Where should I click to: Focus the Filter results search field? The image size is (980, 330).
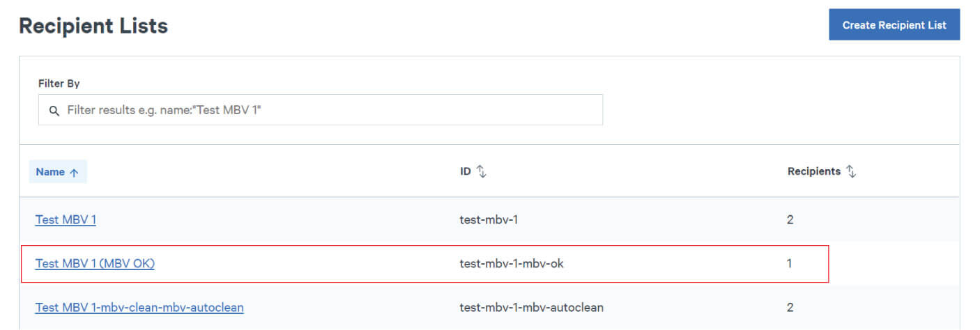328,110
